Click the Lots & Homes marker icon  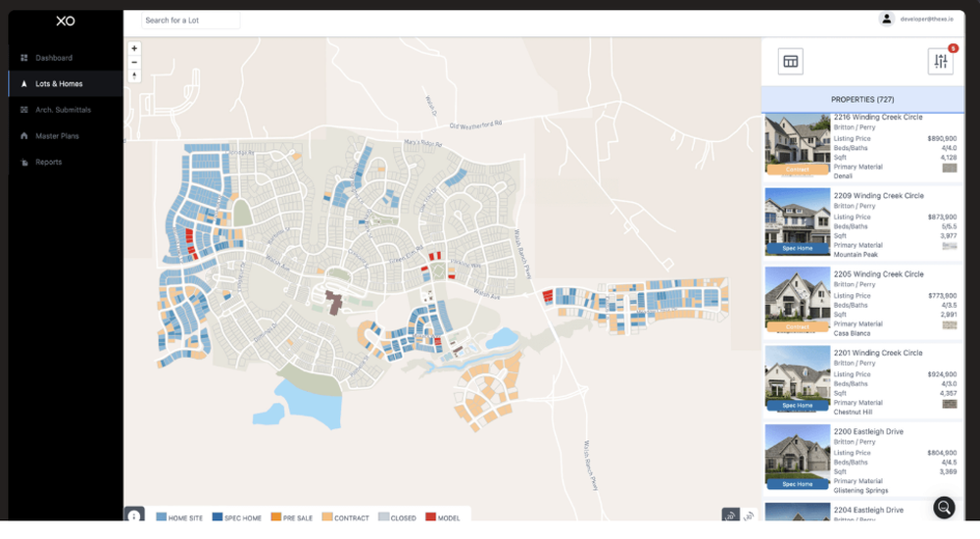pos(24,83)
